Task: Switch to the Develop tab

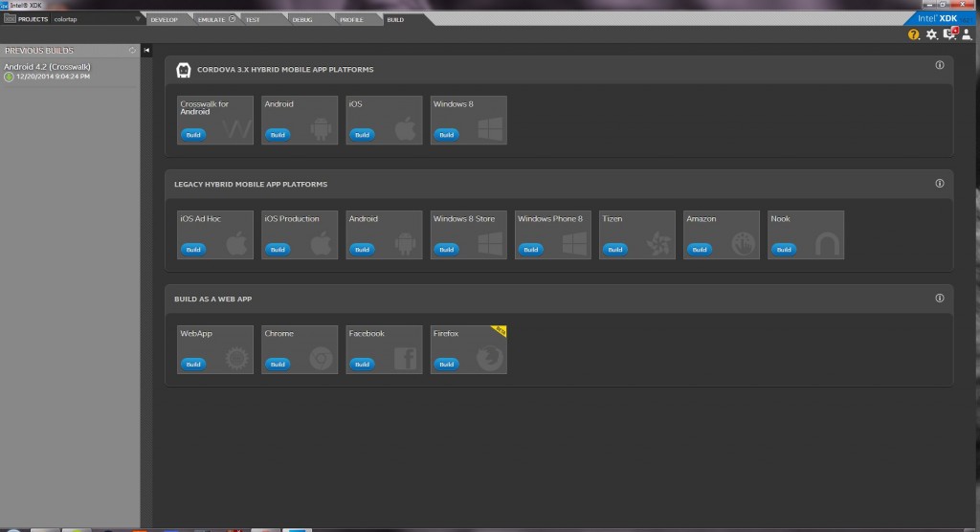Action: 165,19
